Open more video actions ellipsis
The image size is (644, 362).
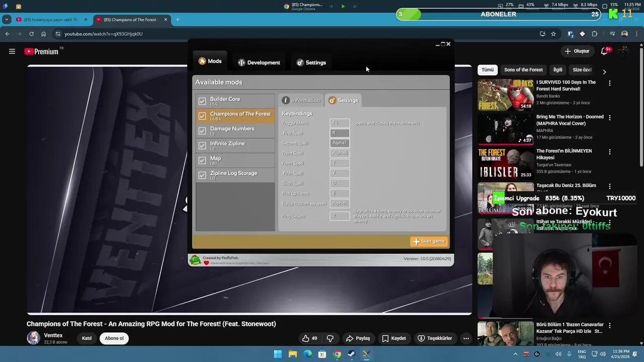point(466,338)
